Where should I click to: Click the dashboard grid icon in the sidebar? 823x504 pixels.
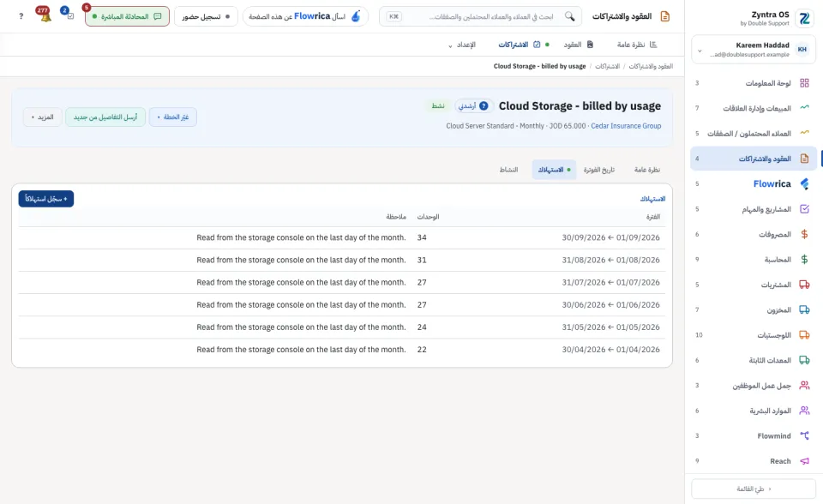[804, 83]
